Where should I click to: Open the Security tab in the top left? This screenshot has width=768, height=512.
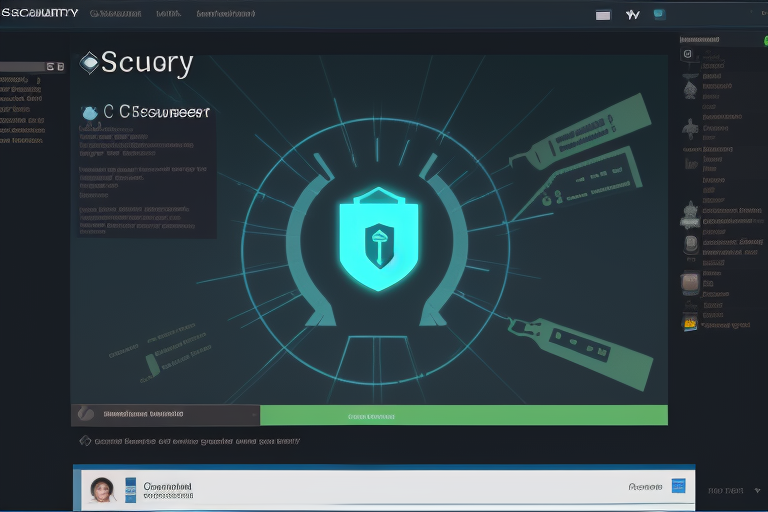(x=40, y=13)
